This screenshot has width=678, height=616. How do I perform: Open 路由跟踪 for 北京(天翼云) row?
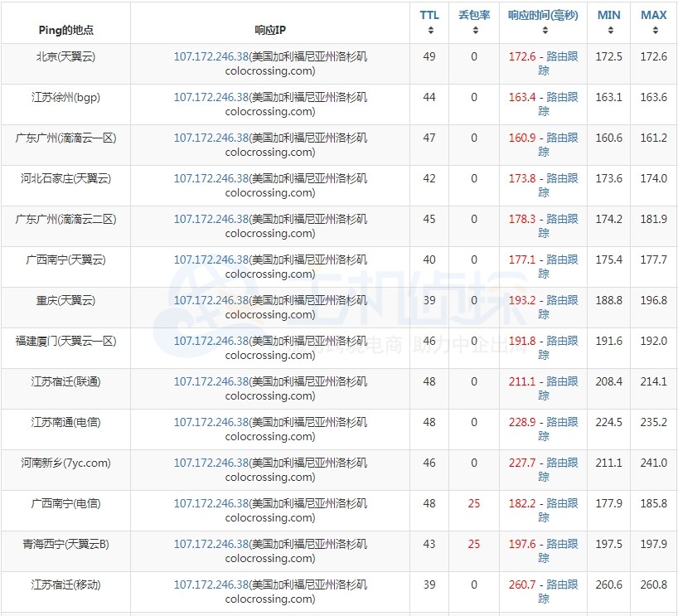tap(562, 56)
